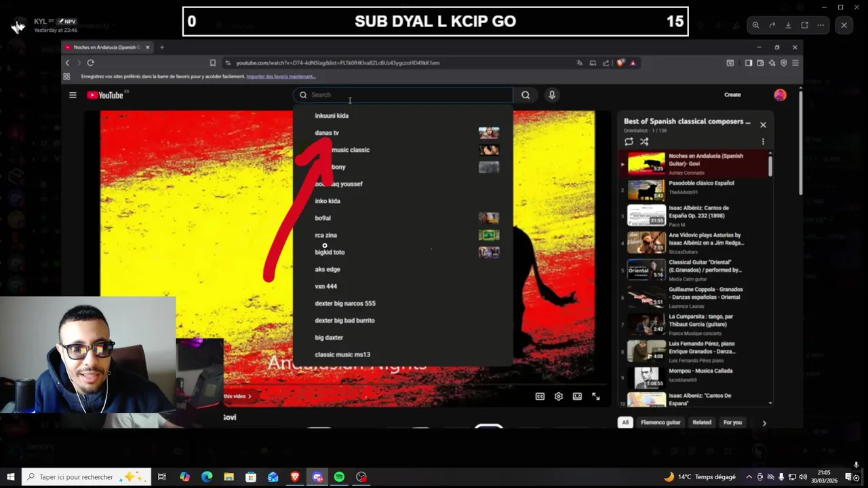Click the YouTube hamburger guide menu
The image size is (868, 488).
click(73, 95)
